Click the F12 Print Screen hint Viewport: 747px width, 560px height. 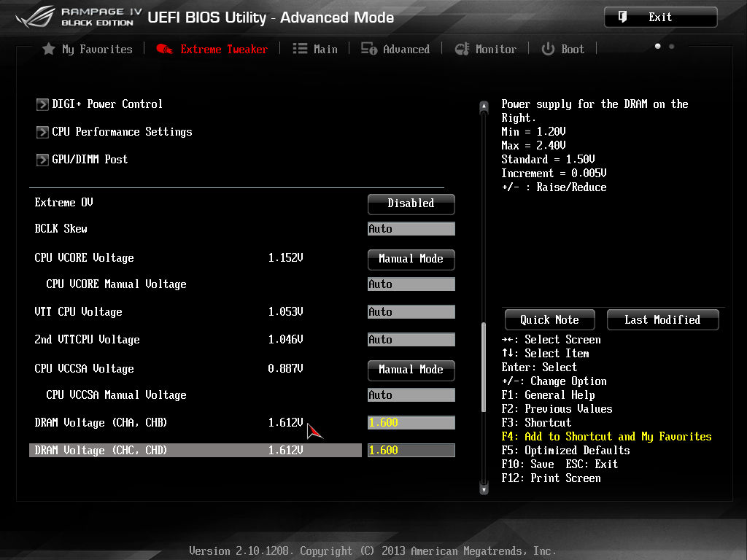coord(551,478)
